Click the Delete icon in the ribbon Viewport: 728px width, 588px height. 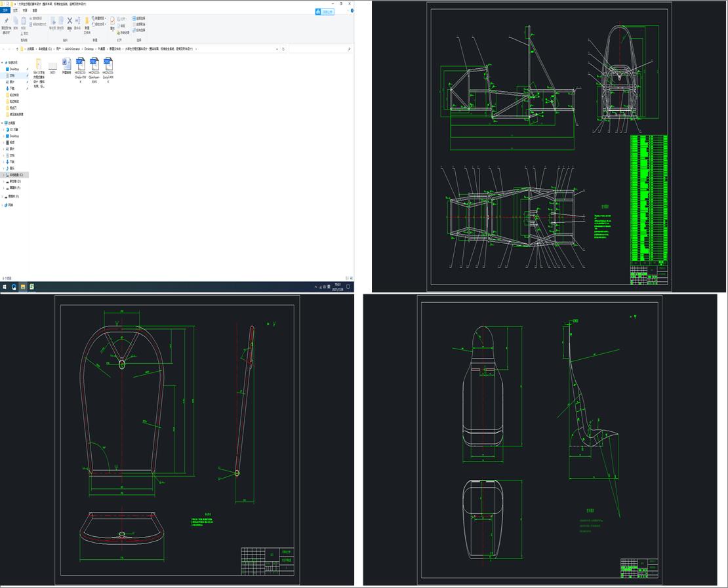pyautogui.click(x=69, y=21)
